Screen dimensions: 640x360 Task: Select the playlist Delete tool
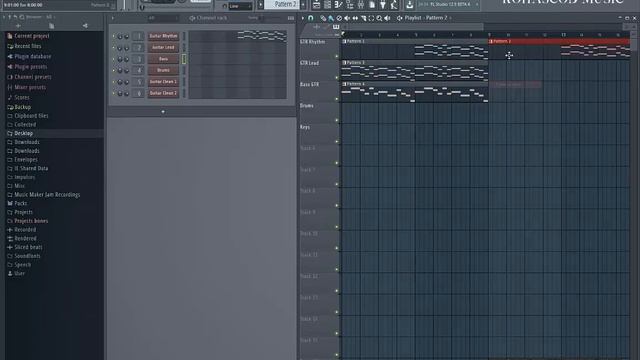point(339,18)
